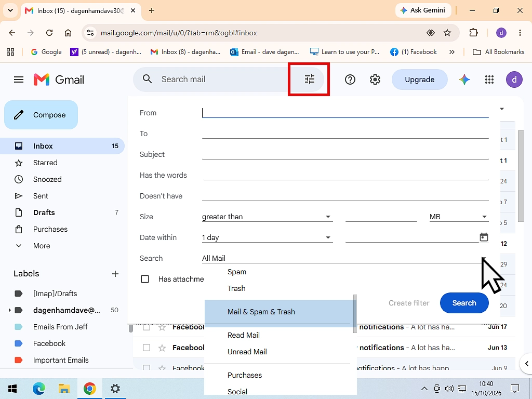This screenshot has height=399, width=532.
Task: Click Ask Gemini button
Action: click(423, 10)
